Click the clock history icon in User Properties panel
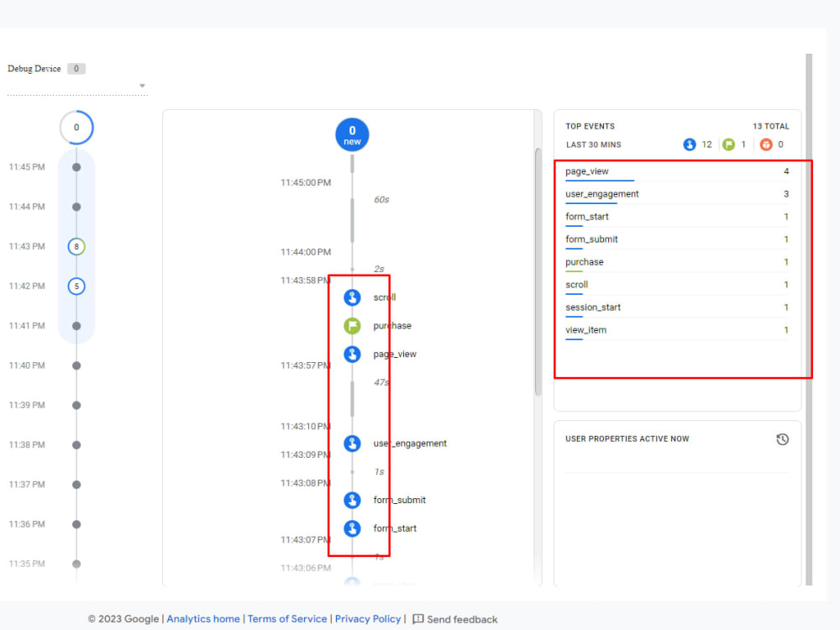 pos(783,438)
